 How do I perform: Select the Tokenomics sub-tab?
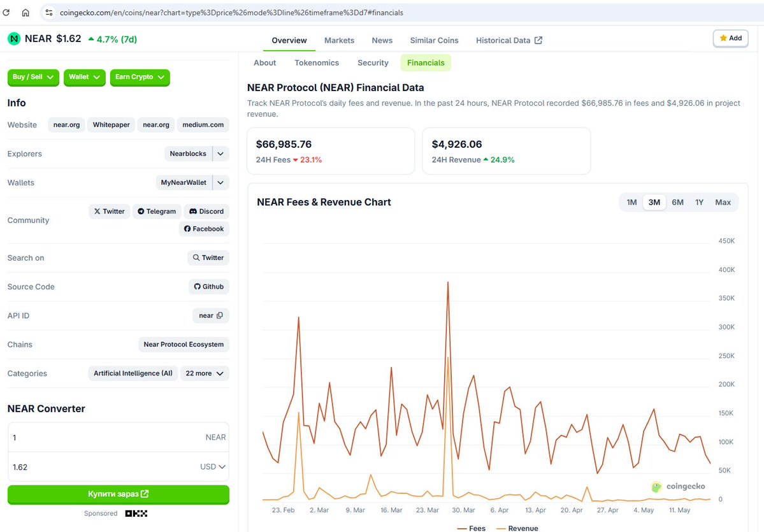pos(317,63)
